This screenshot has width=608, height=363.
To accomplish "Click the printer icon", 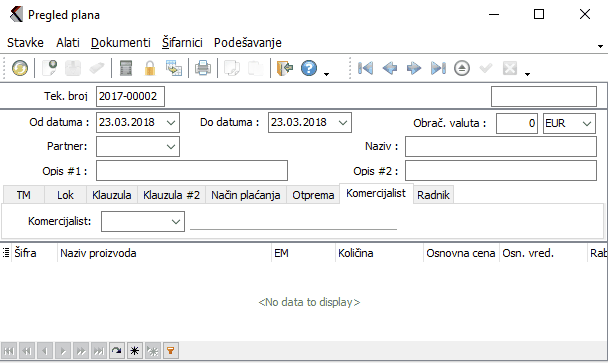I will 203,68.
